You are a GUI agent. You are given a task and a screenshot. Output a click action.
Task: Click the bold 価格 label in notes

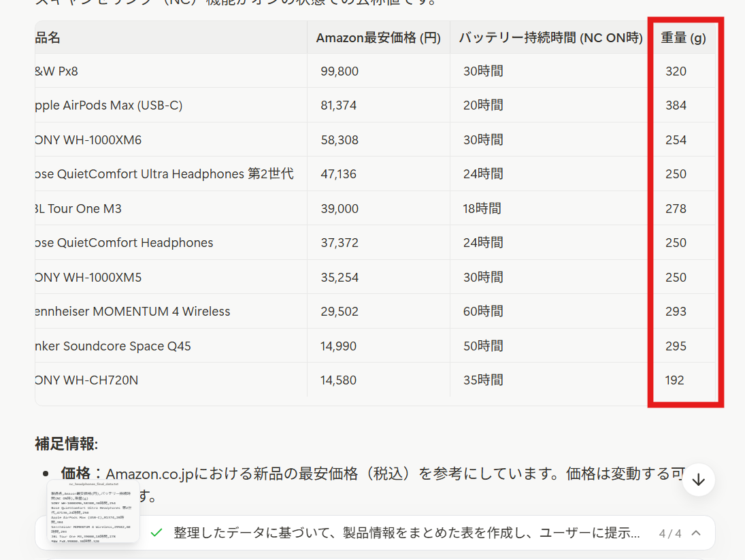[76, 474]
